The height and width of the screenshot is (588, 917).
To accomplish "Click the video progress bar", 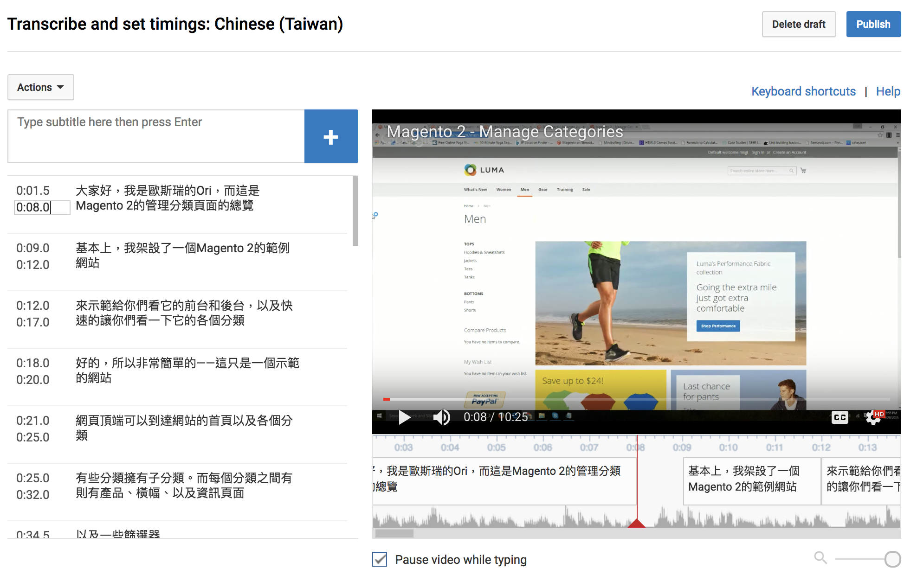I will [x=637, y=399].
